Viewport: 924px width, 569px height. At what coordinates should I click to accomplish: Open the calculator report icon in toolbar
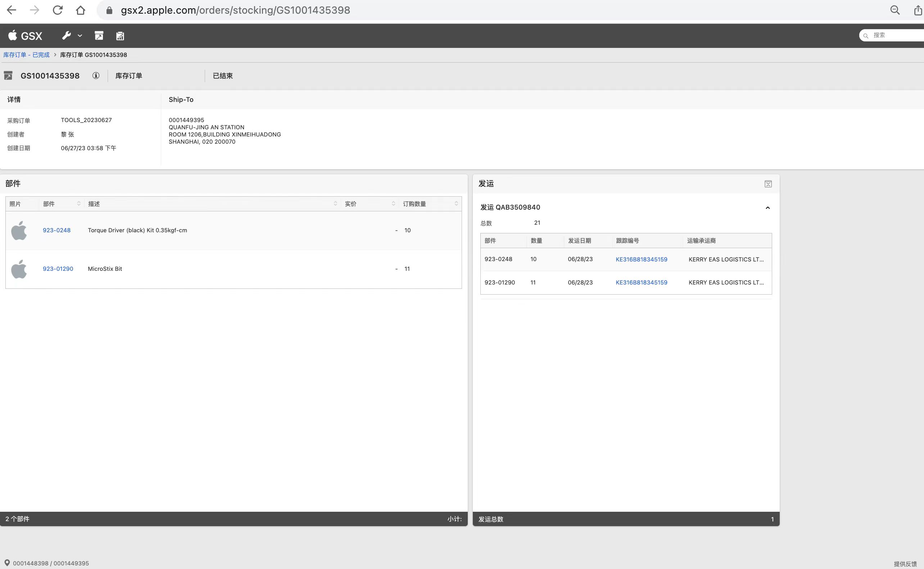click(x=120, y=36)
